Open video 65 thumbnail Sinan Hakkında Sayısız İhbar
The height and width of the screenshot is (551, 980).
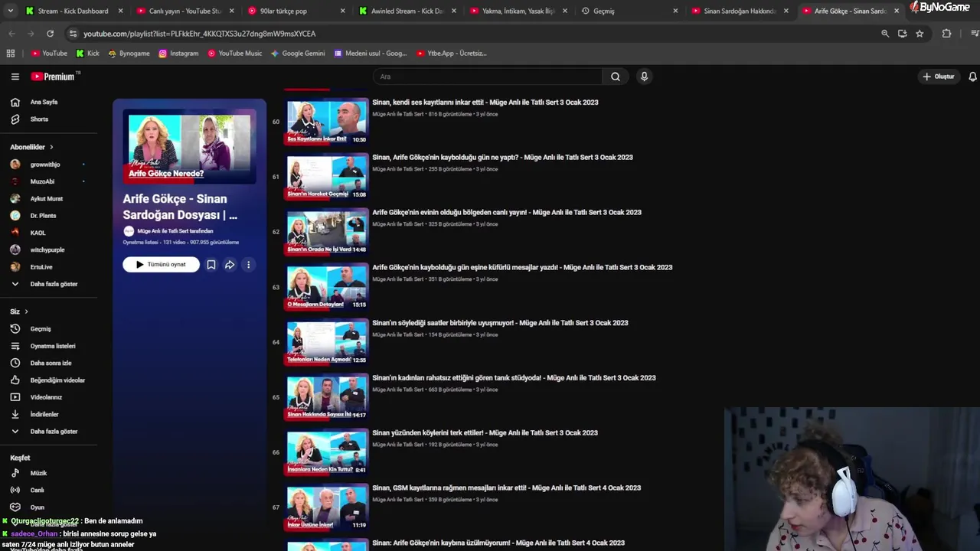tap(327, 397)
